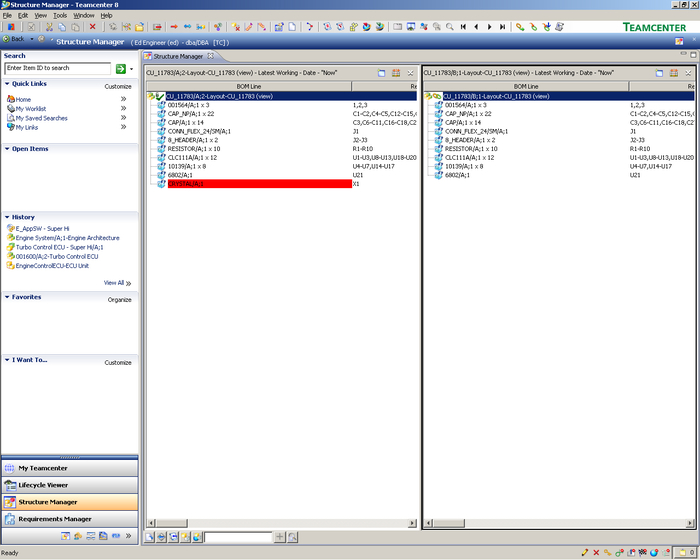
Task: Click the right pane orange grid icon
Action: pyautogui.click(x=674, y=73)
